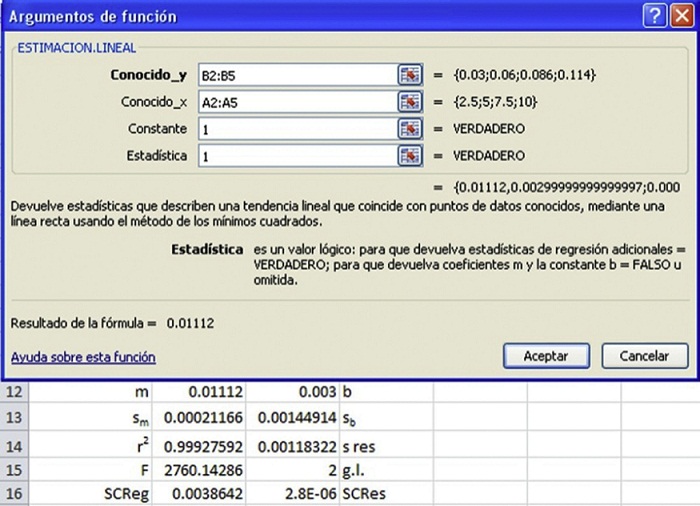
Task: Focus the Conocido_y field containing B2:B5
Action: 296,75
